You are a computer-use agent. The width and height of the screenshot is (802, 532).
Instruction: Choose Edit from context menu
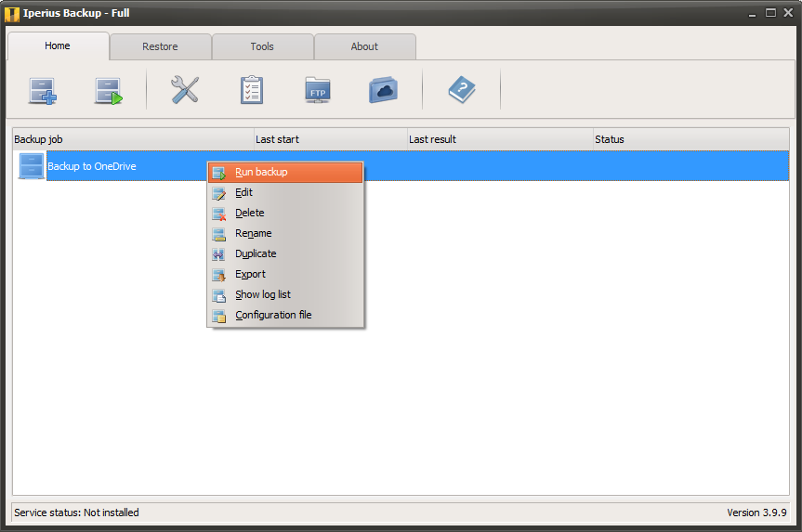click(x=285, y=193)
